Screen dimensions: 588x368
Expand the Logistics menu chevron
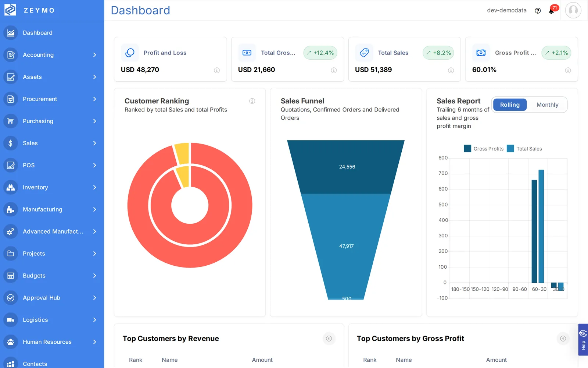click(x=94, y=320)
